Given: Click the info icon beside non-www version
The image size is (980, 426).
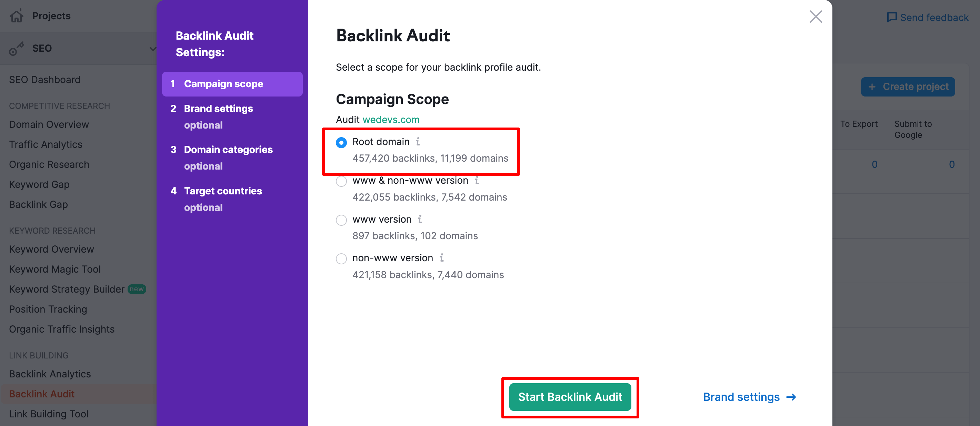Looking at the screenshot, I should click(x=441, y=258).
